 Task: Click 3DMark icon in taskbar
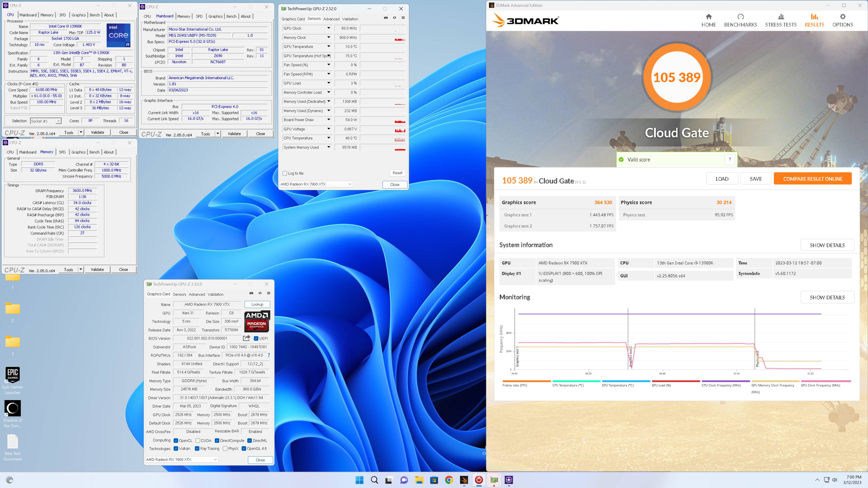(464, 480)
